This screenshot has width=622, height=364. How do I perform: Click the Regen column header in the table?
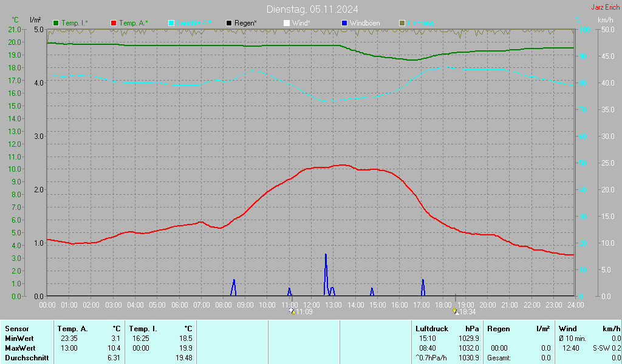499,329
